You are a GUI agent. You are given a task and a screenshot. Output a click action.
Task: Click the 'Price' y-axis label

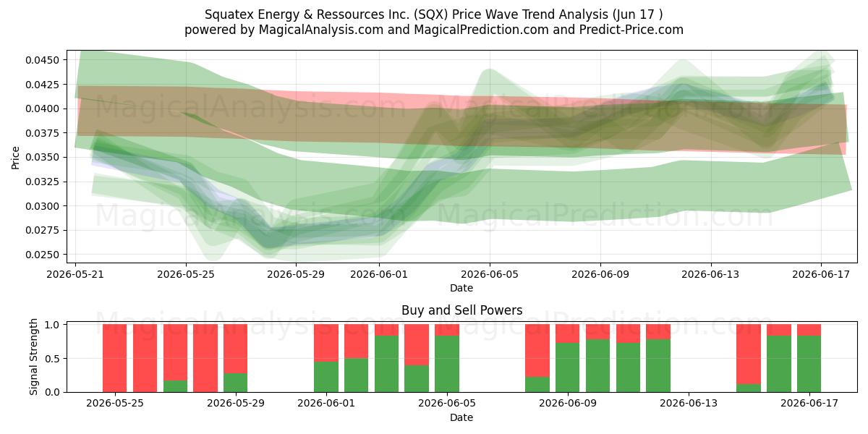point(15,156)
